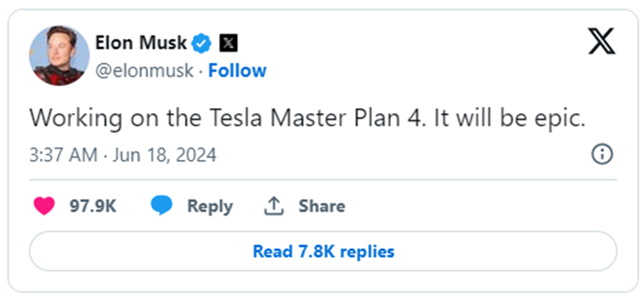Follow the @elonmusk account
644x299 pixels.
(237, 70)
